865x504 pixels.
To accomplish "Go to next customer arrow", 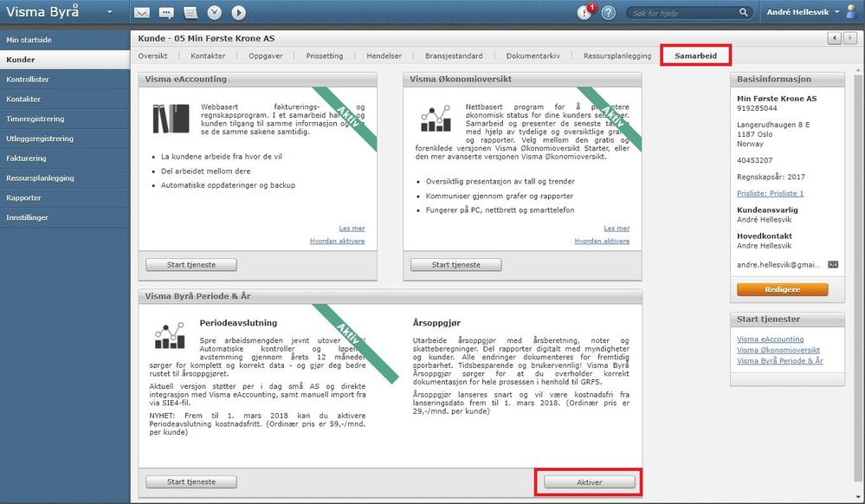I will click(850, 38).
